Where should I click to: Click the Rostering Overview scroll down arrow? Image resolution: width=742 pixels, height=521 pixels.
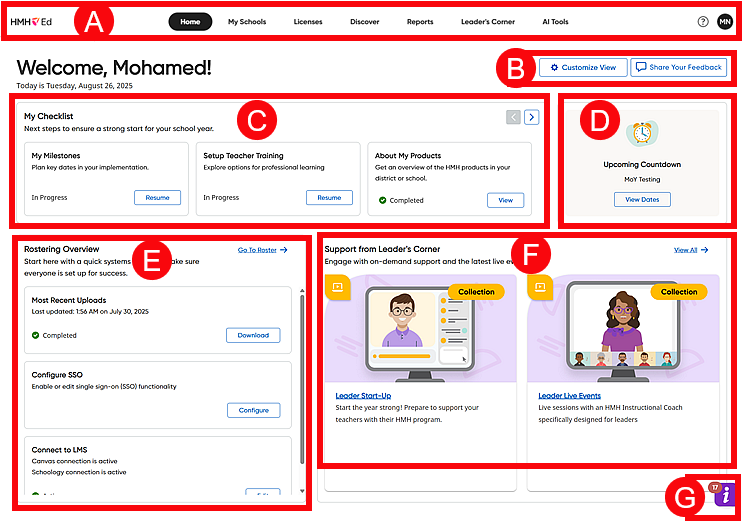pyautogui.click(x=302, y=491)
